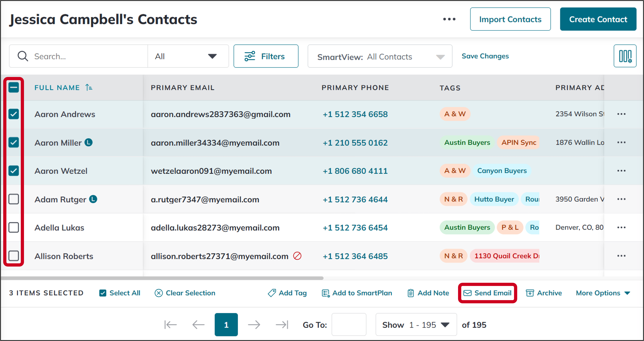Screen dimensions: 644x341
Task: Archive the selected contacts
Action: pyautogui.click(x=544, y=293)
